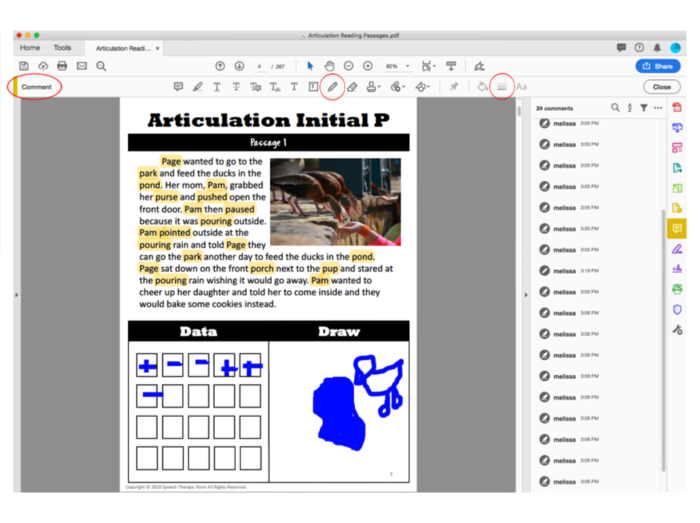Screen dimensions: 700x523
Task: Click the Comment toolbar label
Action: (37, 87)
